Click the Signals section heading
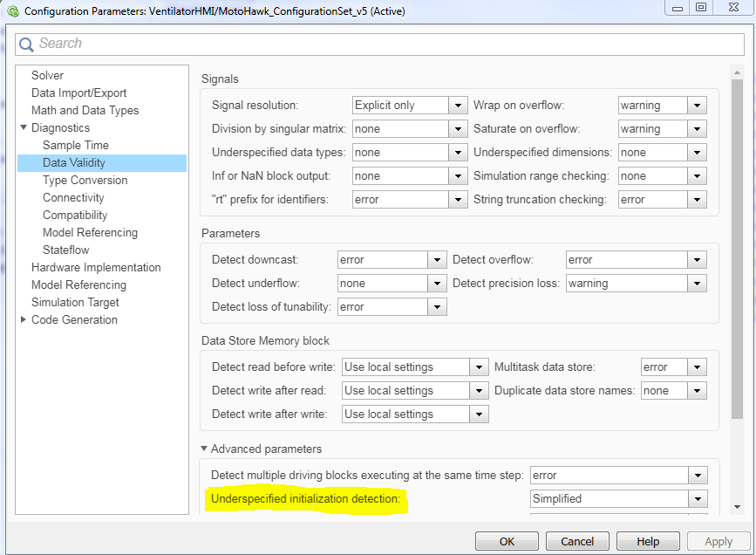The width and height of the screenshot is (756, 555). [x=220, y=79]
